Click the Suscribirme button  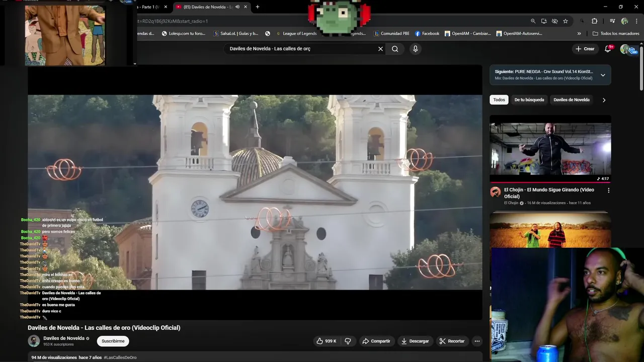[x=113, y=341]
